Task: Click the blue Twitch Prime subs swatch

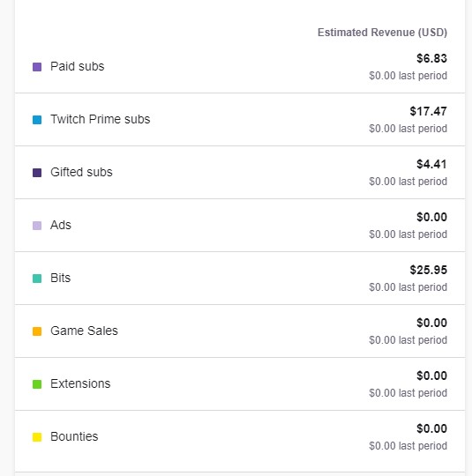Action: (x=37, y=120)
